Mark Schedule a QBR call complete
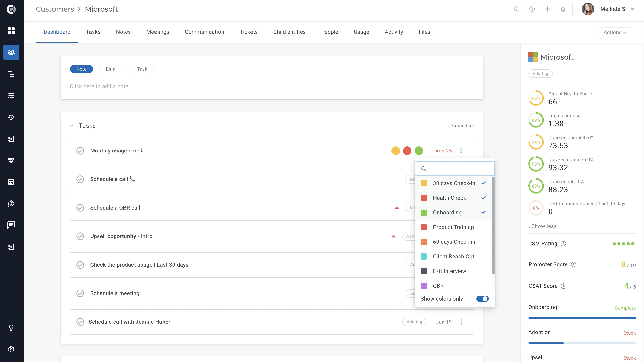 click(x=80, y=208)
